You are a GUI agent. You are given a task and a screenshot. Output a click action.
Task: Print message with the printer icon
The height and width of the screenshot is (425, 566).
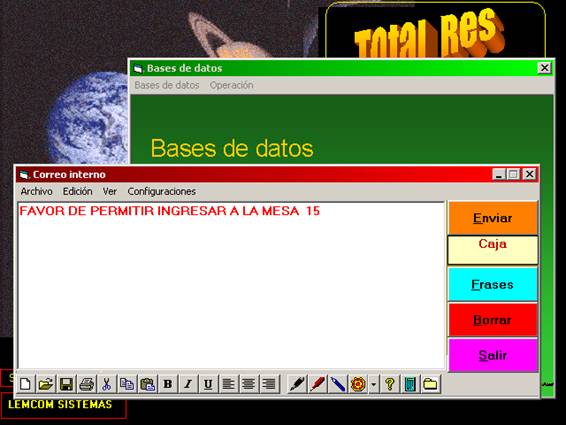[87, 384]
